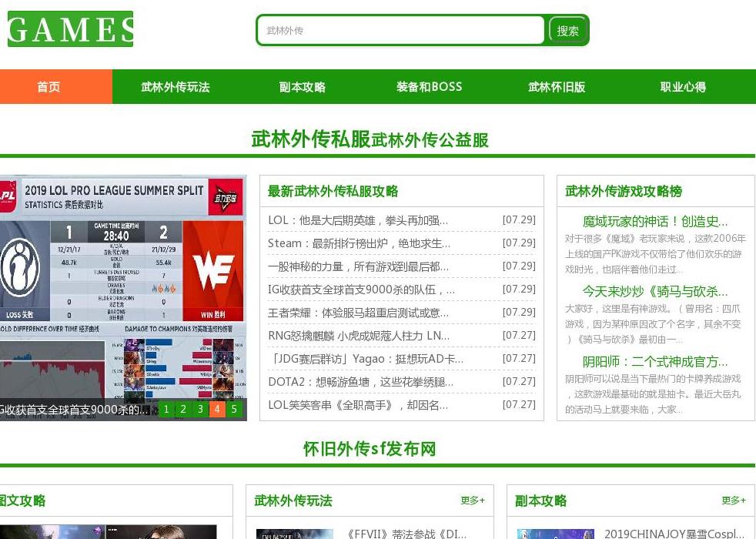Open article RNG怒擒麒麟 小虎成妮蔻人柱力
Screen dimensions: 756x539
pyautogui.click(x=359, y=336)
